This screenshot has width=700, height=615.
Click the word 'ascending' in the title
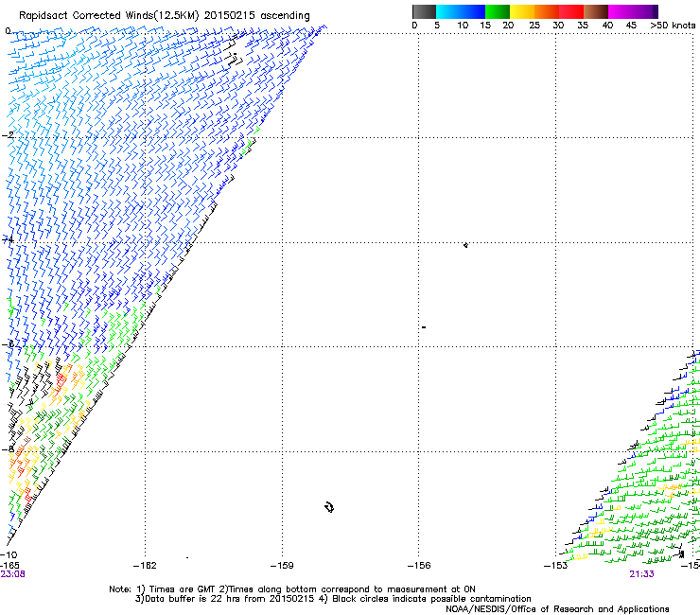285,16
